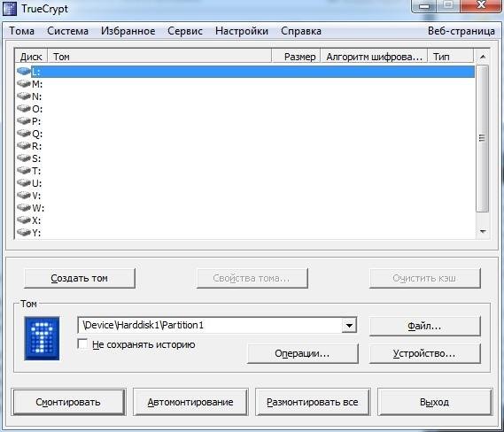
Task: Minimize the TrueCrypt window
Action: [424, 6]
